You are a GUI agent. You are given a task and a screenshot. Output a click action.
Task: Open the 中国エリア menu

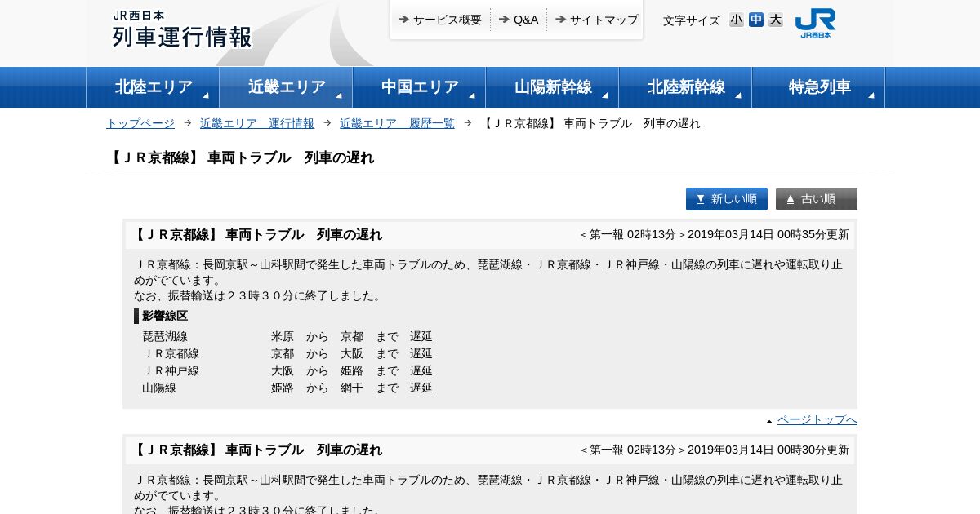coord(419,87)
